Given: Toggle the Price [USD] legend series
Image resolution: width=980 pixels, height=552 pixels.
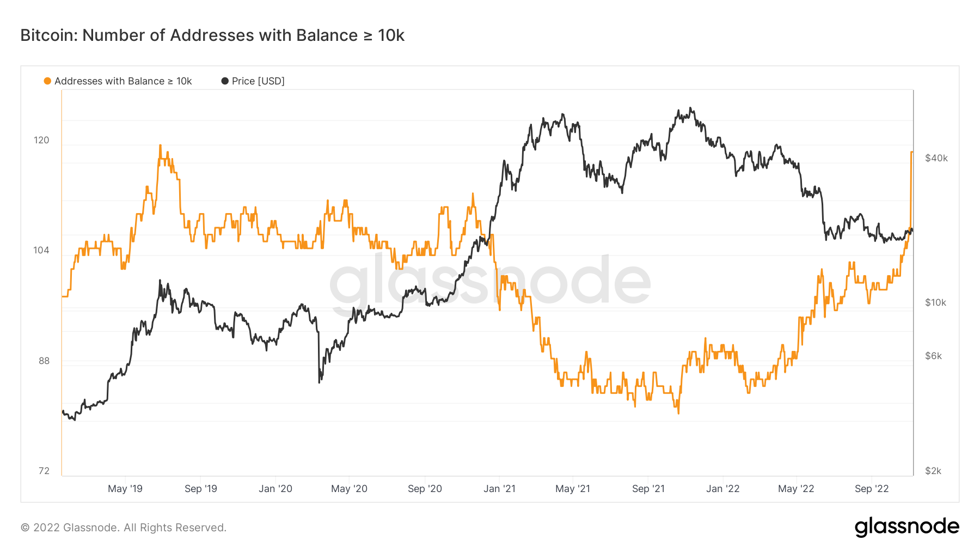Looking at the screenshot, I should point(258,81).
